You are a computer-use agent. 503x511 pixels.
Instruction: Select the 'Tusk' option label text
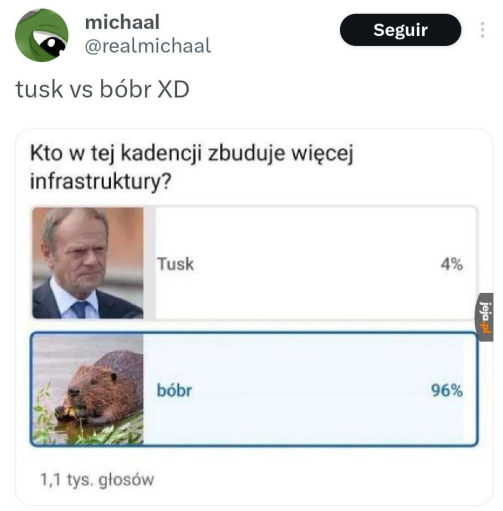click(175, 264)
